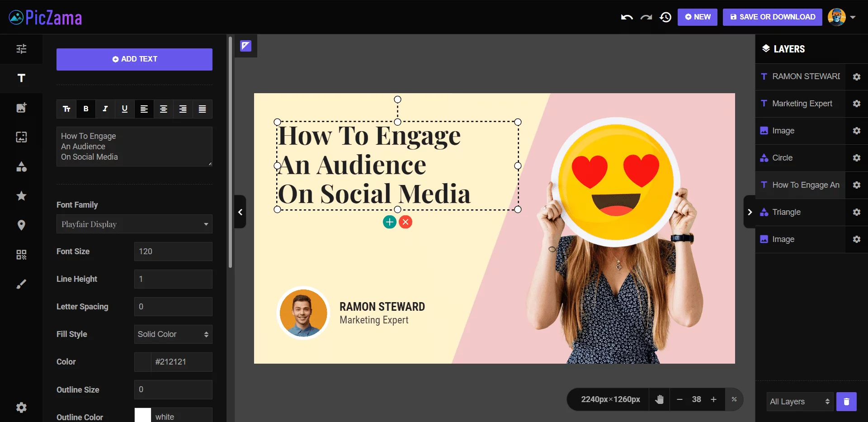
Task: Select the How To Engage An layer
Action: (801, 185)
